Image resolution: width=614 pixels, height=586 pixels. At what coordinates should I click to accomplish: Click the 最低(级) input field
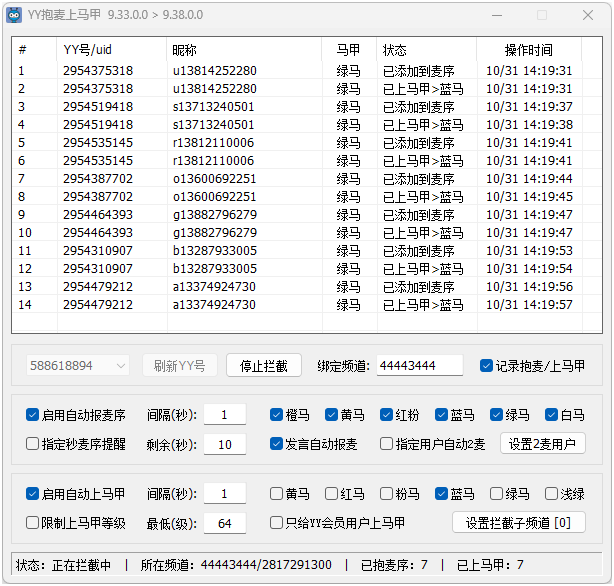click(x=225, y=523)
